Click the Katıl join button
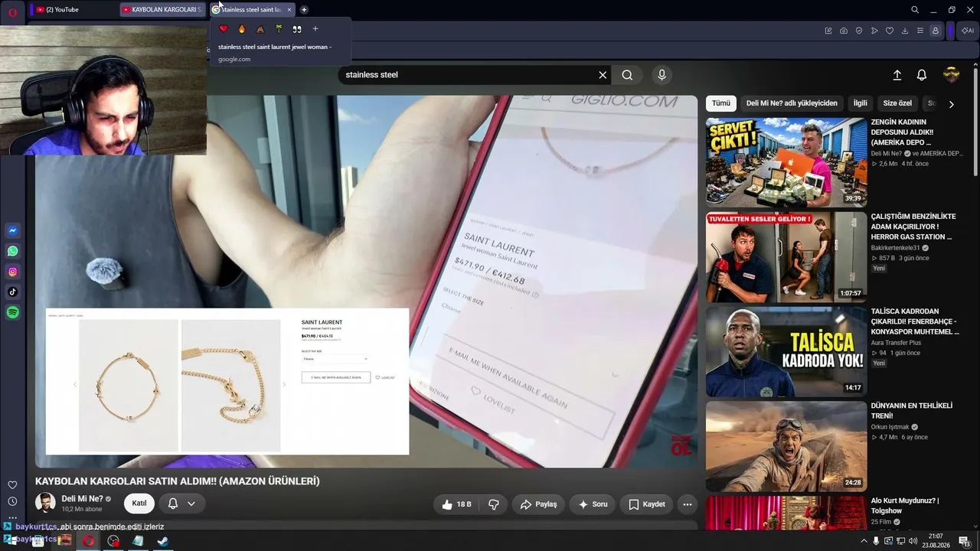This screenshot has width=980, height=551. pyautogui.click(x=139, y=504)
